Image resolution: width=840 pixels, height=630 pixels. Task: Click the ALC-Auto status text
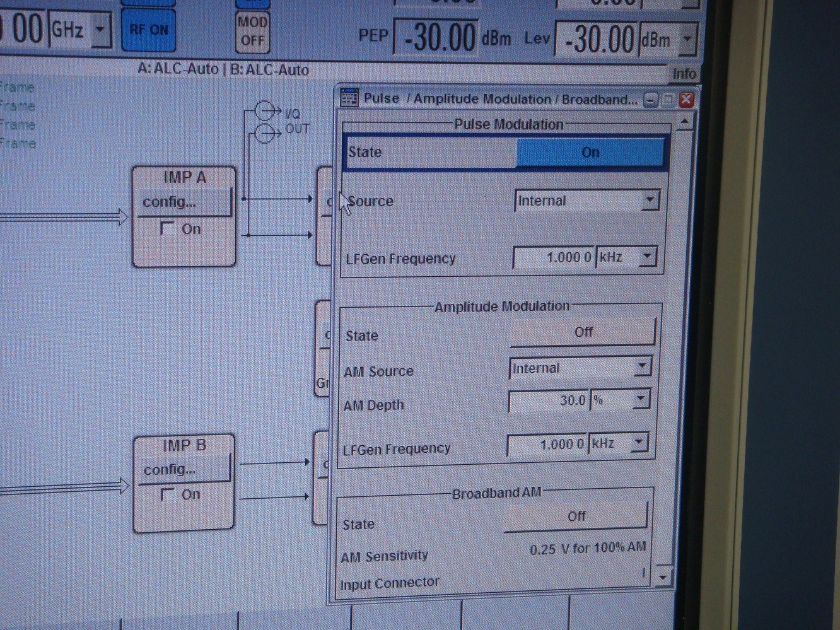point(223,69)
